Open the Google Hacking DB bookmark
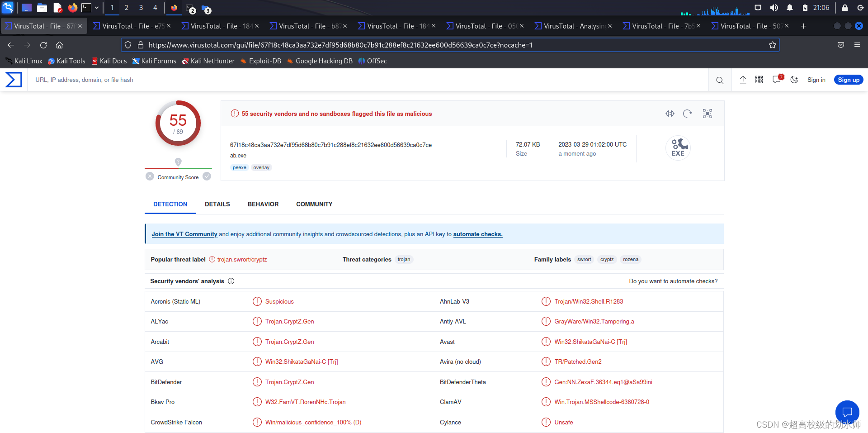868x433 pixels. (x=320, y=61)
